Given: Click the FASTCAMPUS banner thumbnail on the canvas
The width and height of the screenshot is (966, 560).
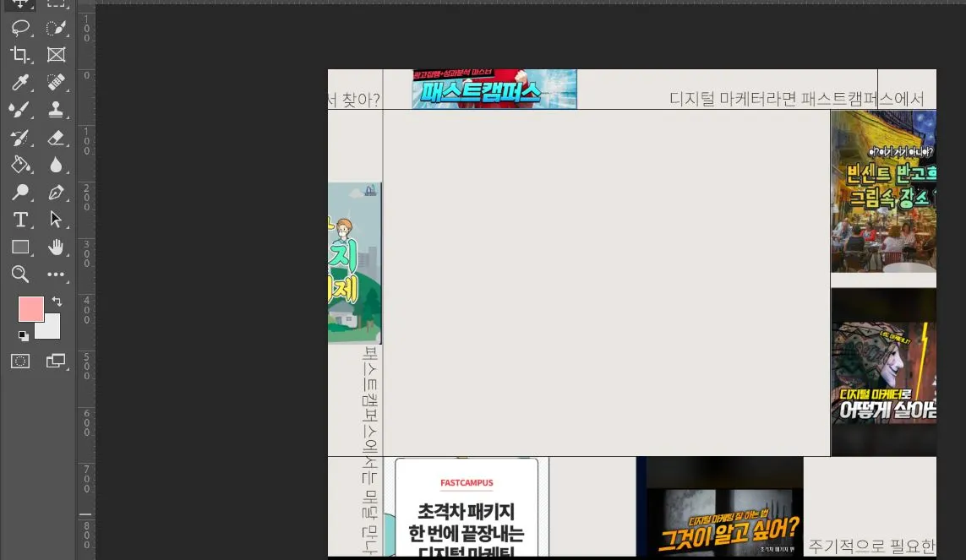Looking at the screenshot, I should pyautogui.click(x=466, y=507).
